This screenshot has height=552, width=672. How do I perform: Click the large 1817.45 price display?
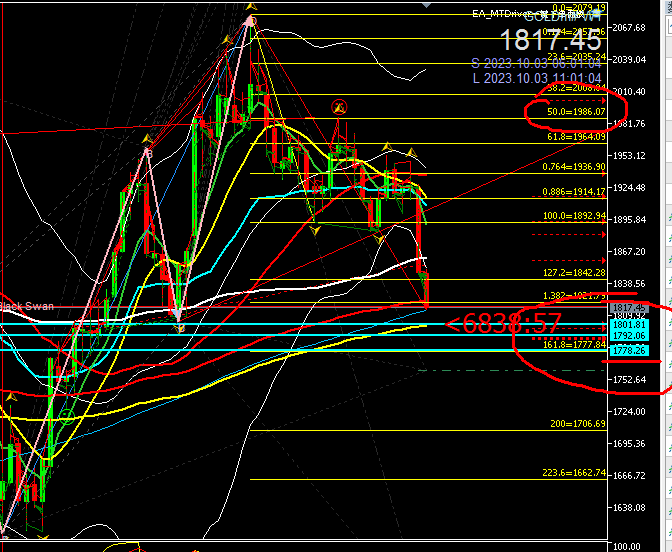[551, 40]
